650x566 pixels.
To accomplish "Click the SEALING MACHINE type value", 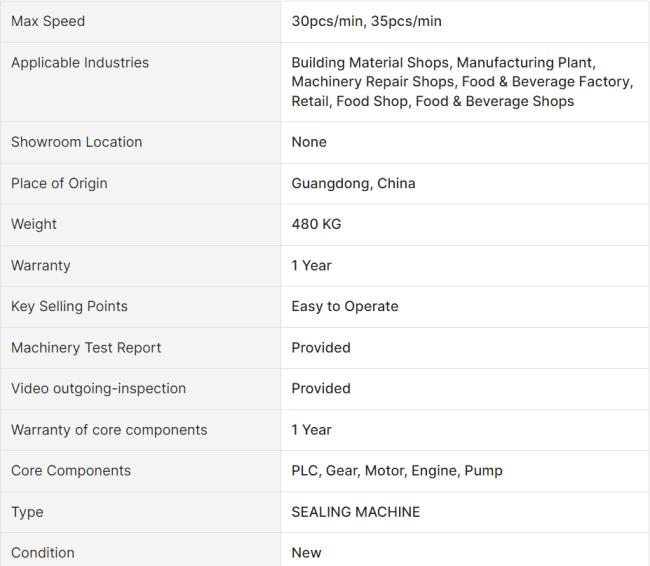I will (356, 512).
